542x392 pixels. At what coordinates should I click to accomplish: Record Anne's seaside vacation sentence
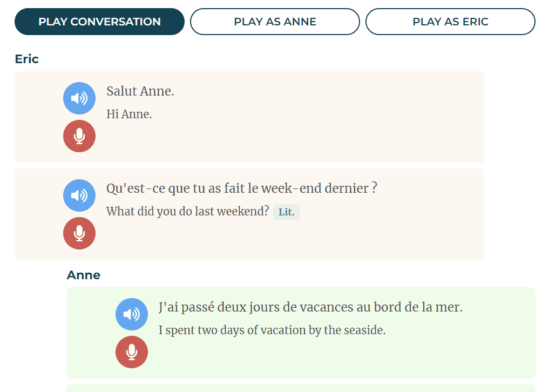(x=132, y=352)
